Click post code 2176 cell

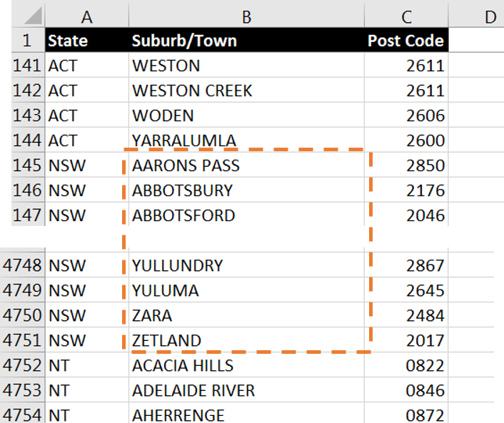point(406,190)
